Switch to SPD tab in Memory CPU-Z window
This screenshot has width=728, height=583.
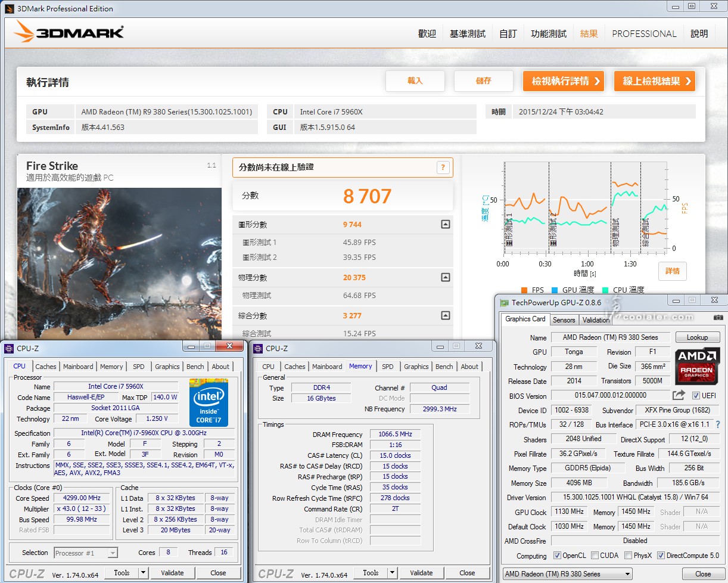click(388, 367)
